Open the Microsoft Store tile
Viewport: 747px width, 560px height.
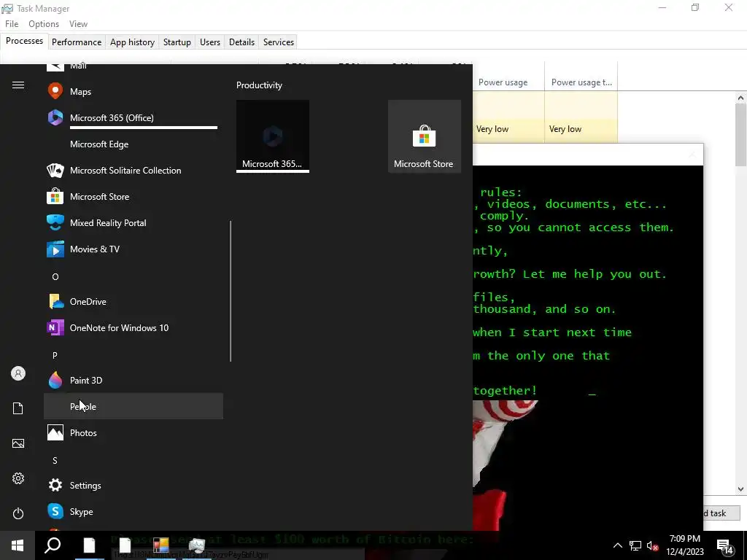click(x=424, y=136)
